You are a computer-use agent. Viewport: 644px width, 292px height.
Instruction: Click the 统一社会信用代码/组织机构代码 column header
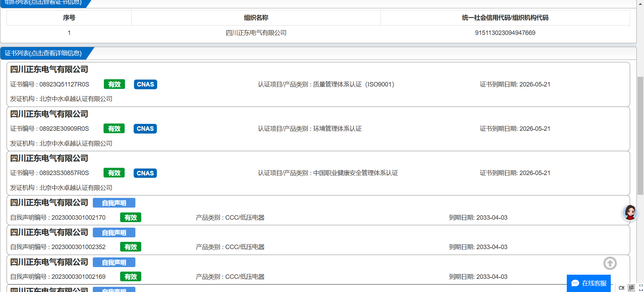505,18
